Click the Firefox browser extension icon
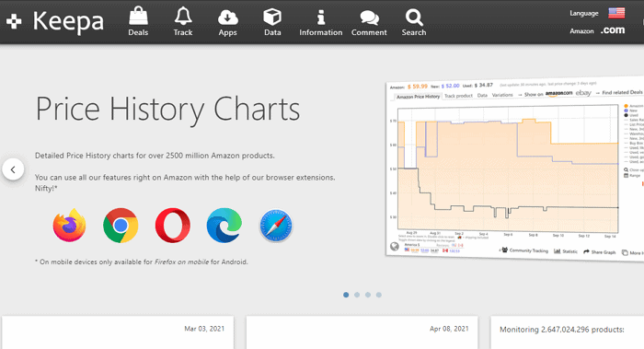The image size is (644, 349). click(69, 226)
